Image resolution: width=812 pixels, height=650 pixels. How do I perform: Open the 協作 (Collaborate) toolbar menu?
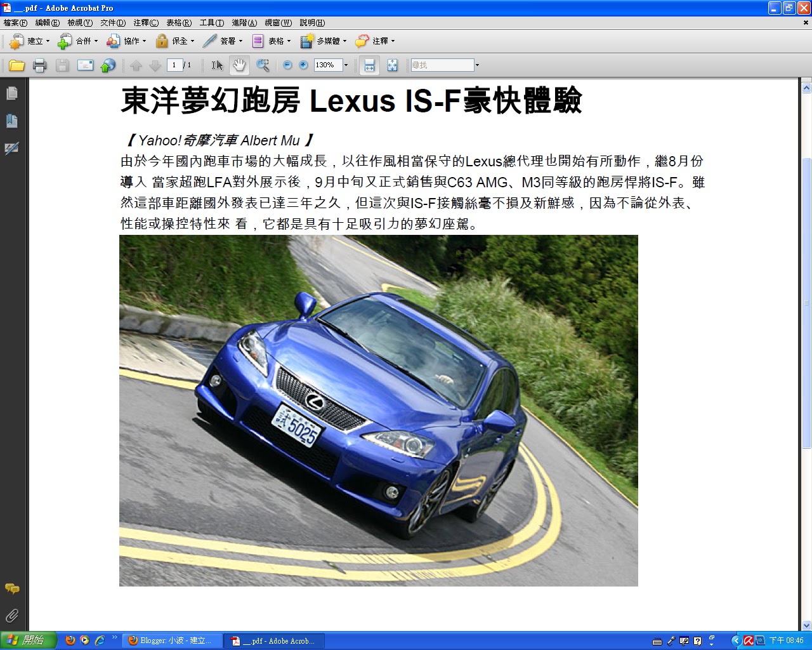click(x=126, y=41)
